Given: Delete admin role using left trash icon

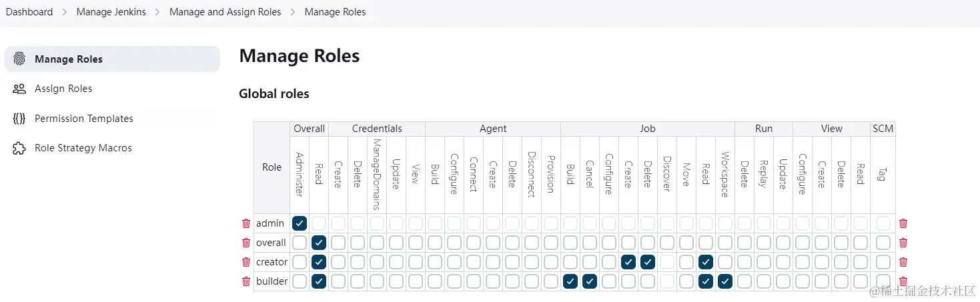Looking at the screenshot, I should click(x=246, y=223).
